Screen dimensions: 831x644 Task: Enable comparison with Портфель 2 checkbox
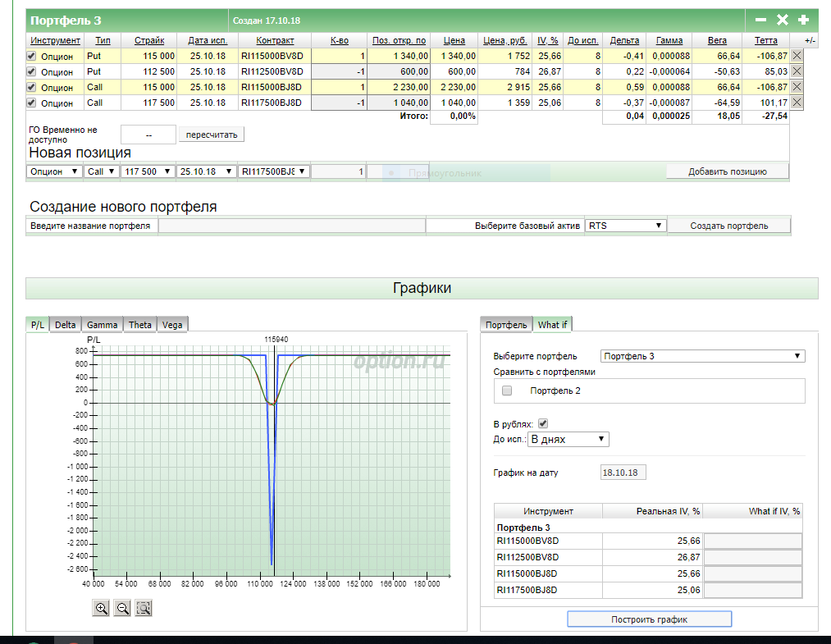click(506, 391)
